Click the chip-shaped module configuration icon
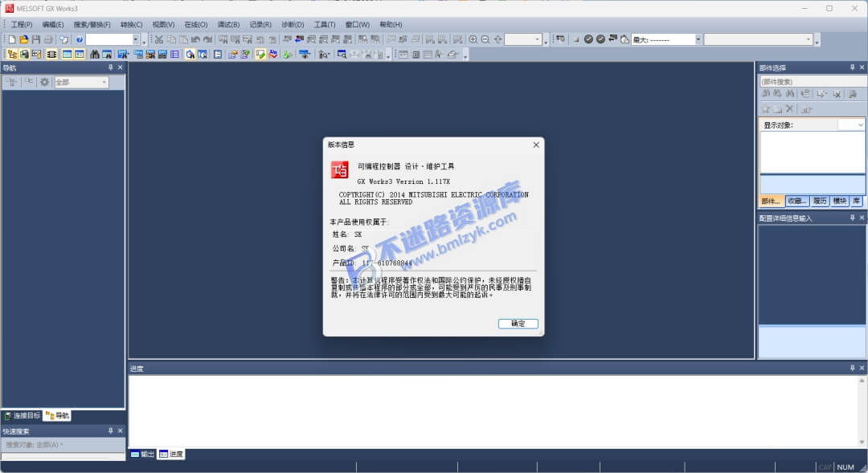Screen dimensions: 868x473 pos(51,55)
